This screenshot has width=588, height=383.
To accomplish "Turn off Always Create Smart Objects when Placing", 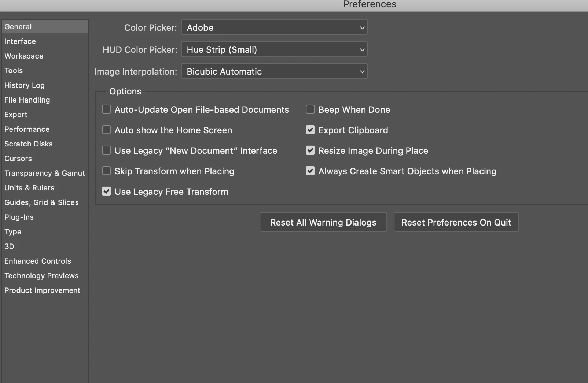I will [x=310, y=171].
